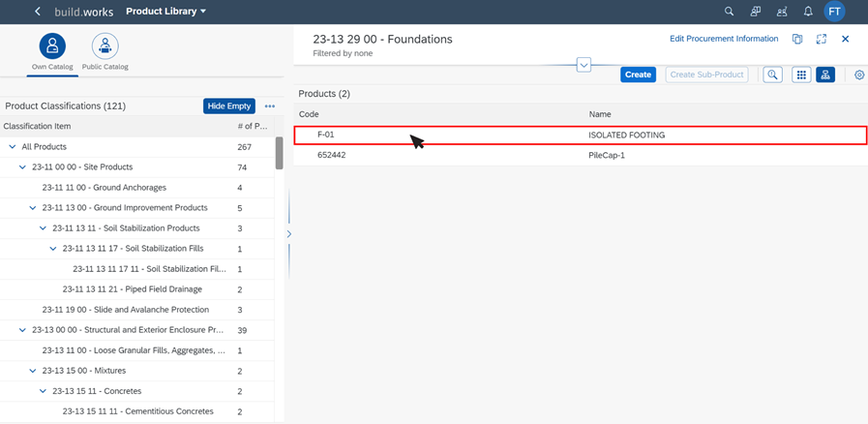The width and height of the screenshot is (868, 424).
Task: Click the Product Classifications (121) heading
Action: point(66,106)
